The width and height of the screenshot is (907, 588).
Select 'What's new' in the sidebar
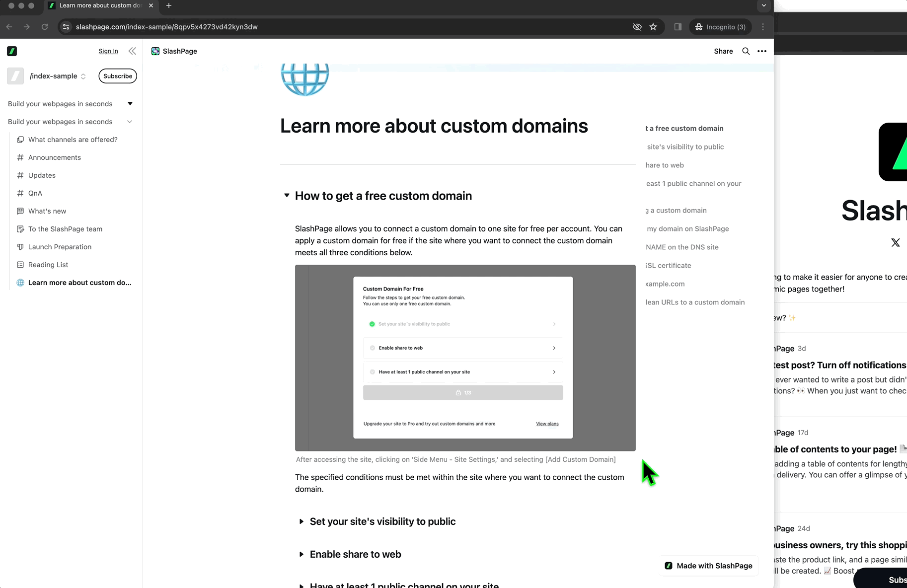[47, 211]
